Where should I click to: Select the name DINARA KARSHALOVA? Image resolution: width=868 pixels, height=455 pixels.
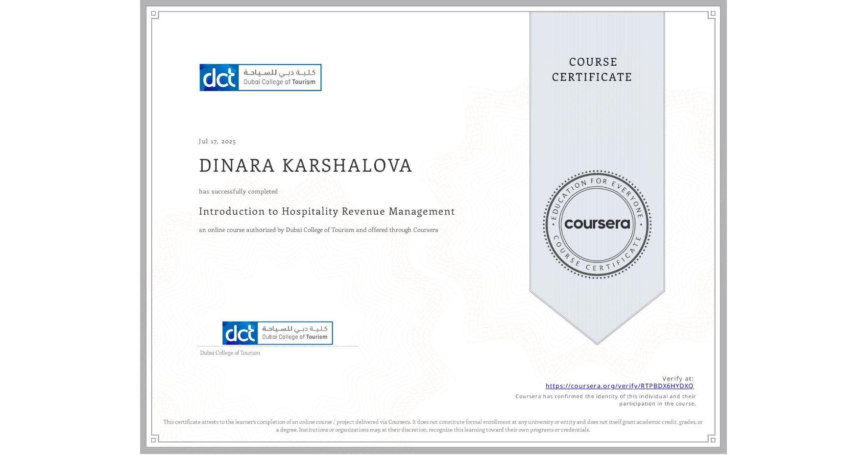coord(306,166)
